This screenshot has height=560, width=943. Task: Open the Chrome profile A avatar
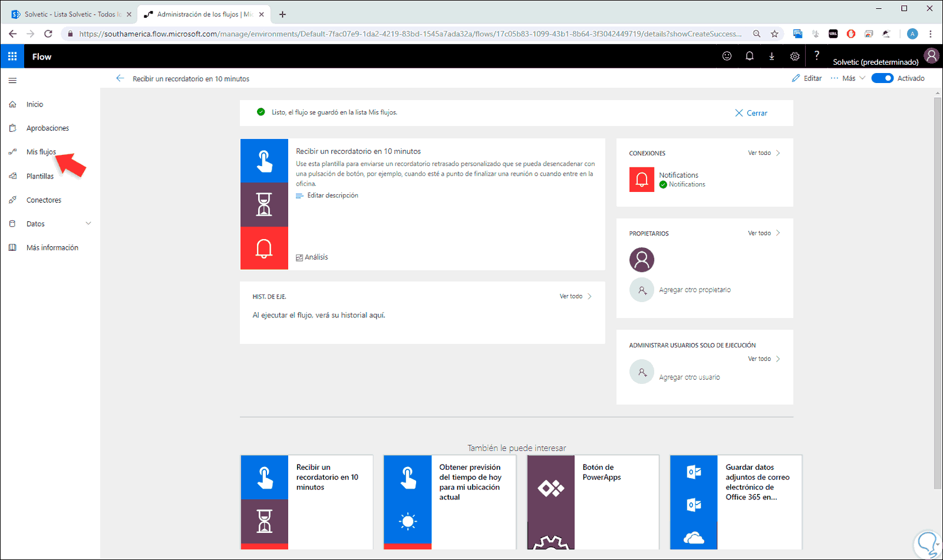(912, 34)
